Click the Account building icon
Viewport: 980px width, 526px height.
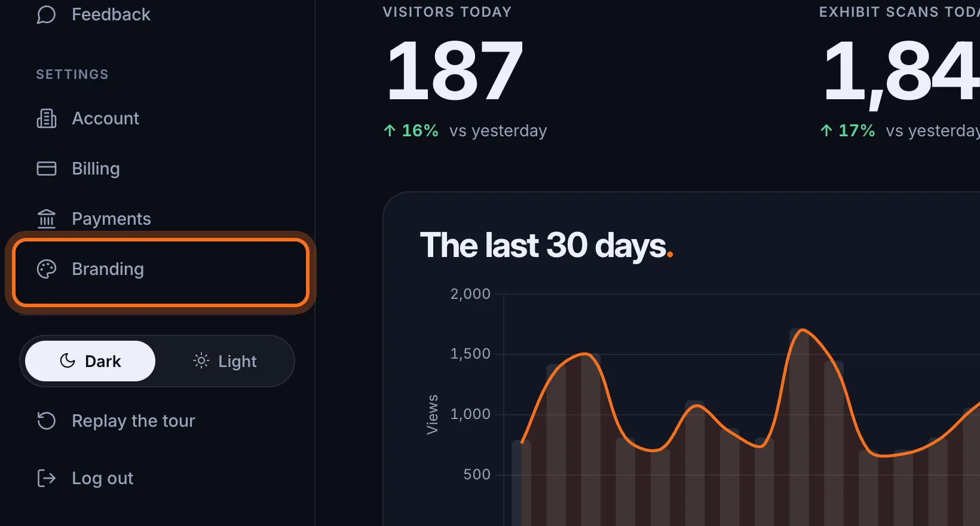(46, 118)
